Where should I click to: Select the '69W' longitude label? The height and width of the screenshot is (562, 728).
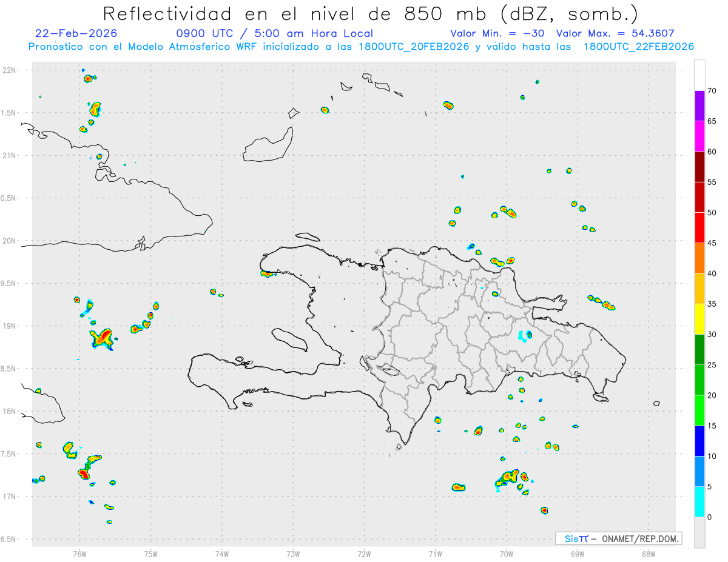coord(578,554)
